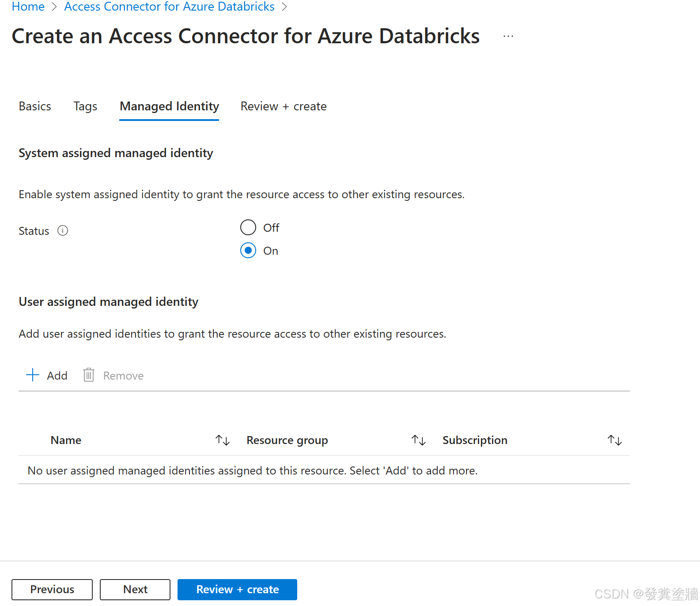The height and width of the screenshot is (606, 700).
Task: Select the Managed Identity tab
Action: pos(169,106)
